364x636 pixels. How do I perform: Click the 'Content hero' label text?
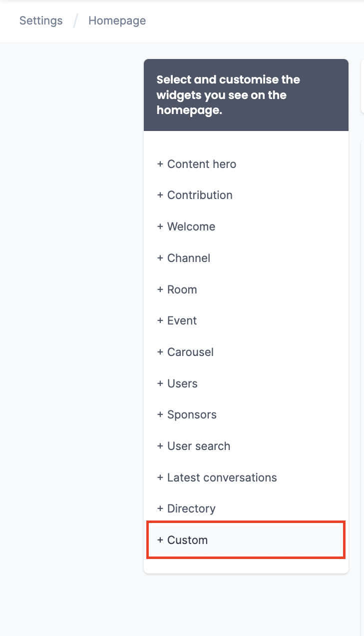202,164
